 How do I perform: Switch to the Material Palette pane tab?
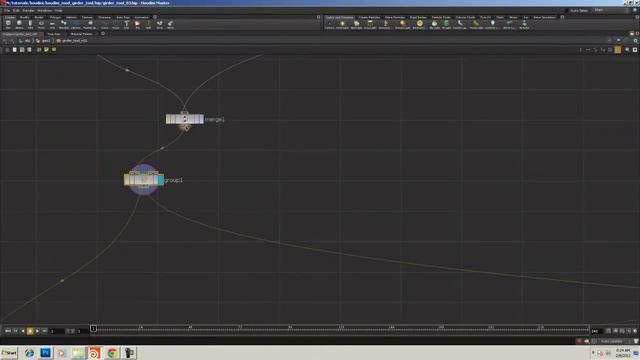(x=81, y=34)
